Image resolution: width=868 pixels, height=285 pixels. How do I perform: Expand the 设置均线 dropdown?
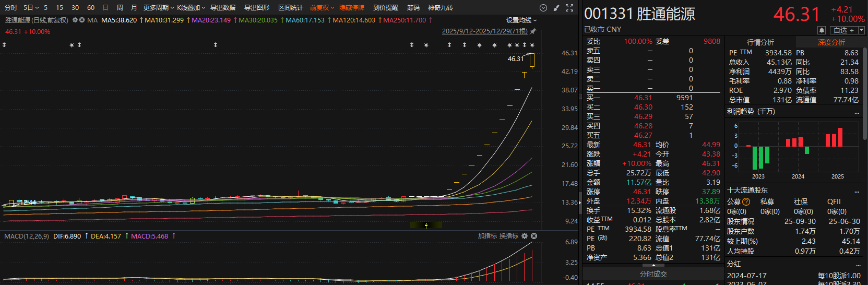(521, 20)
